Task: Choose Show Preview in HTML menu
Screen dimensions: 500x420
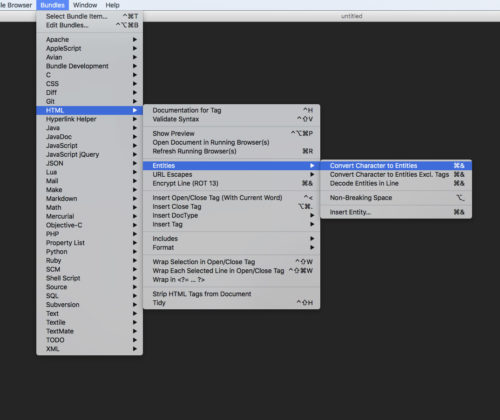Action: coord(231,133)
